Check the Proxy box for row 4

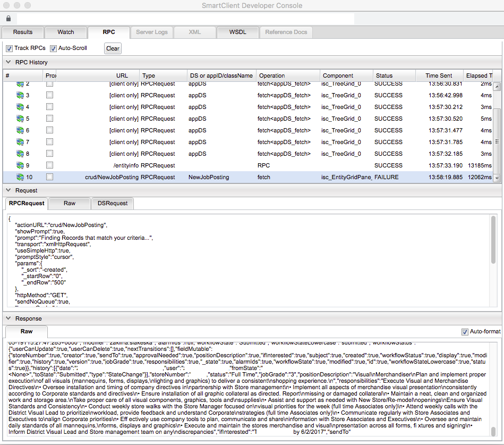click(x=49, y=106)
